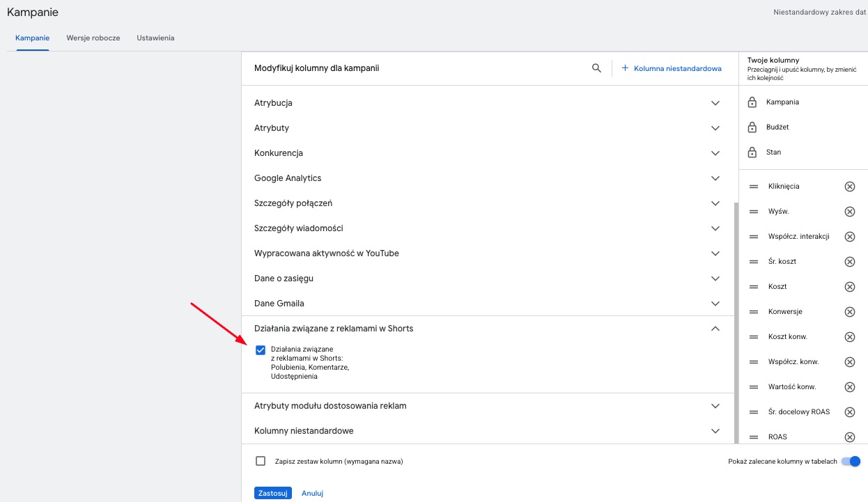
Task: Remove the Koszt konw. column
Action: click(850, 337)
